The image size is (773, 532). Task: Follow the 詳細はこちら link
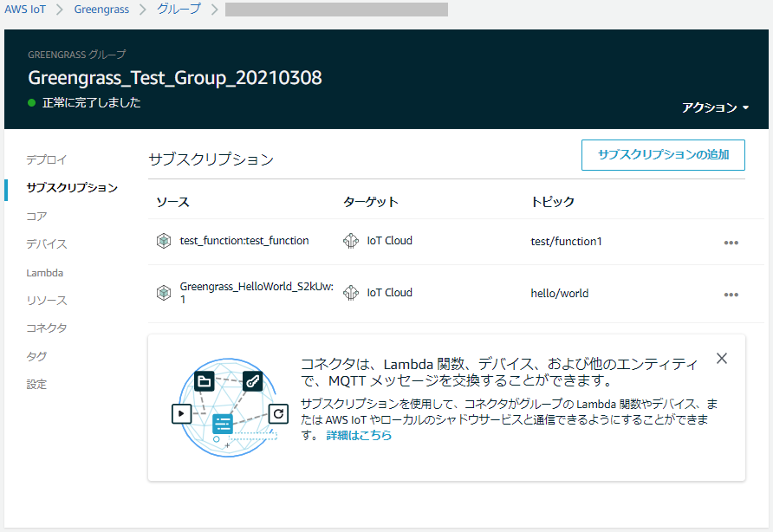pyautogui.click(x=359, y=435)
